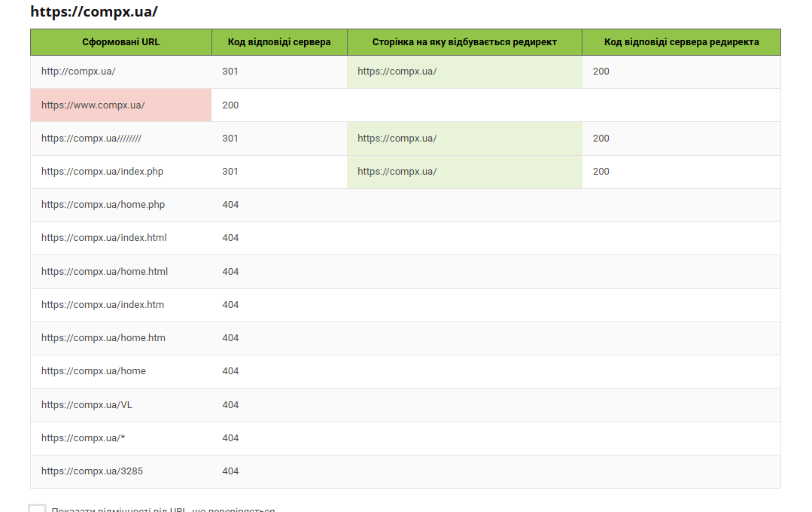
Task: Click the https://compx.ua/home.html URL
Action: point(105,272)
